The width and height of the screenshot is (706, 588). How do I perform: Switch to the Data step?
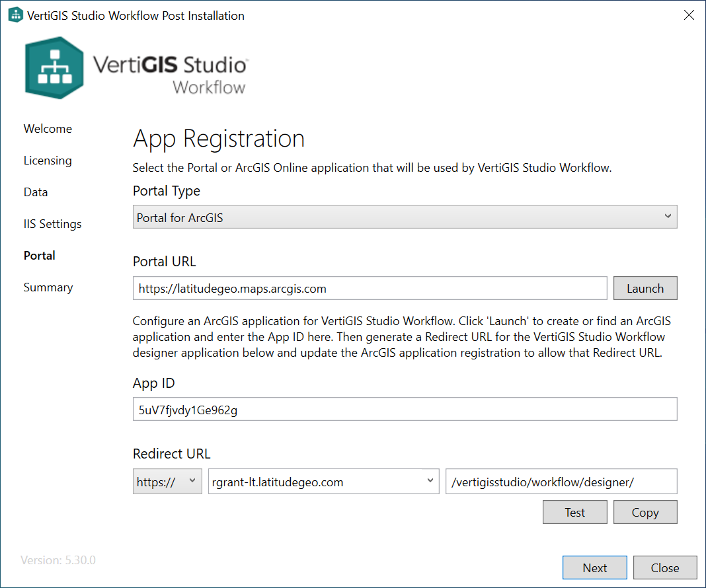pos(36,192)
